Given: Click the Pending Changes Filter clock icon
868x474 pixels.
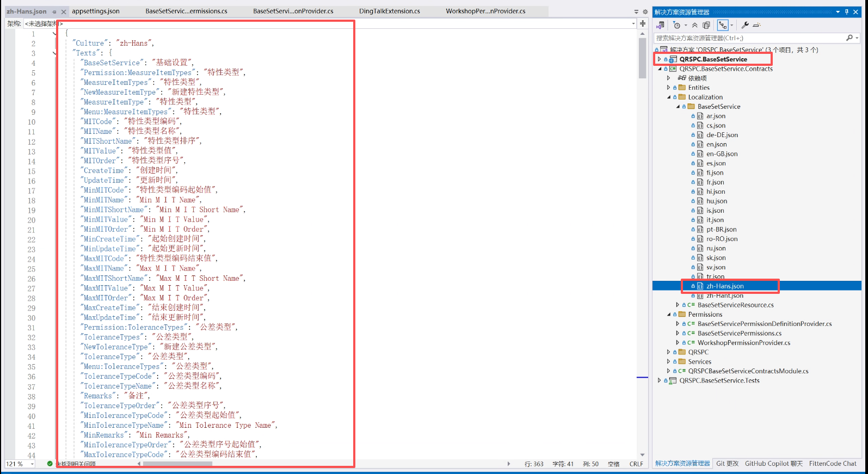Looking at the screenshot, I should point(676,25).
